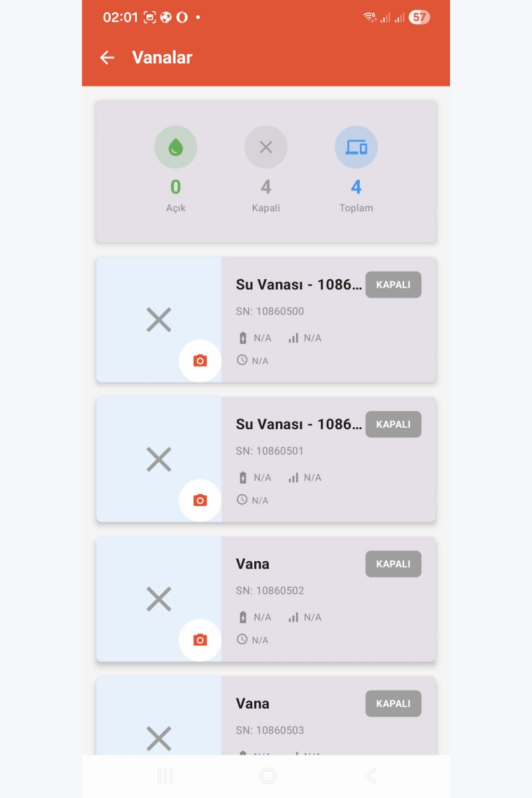Tap the clock icon beside N/A on first card
Screen dimensions: 532x798
point(243,361)
